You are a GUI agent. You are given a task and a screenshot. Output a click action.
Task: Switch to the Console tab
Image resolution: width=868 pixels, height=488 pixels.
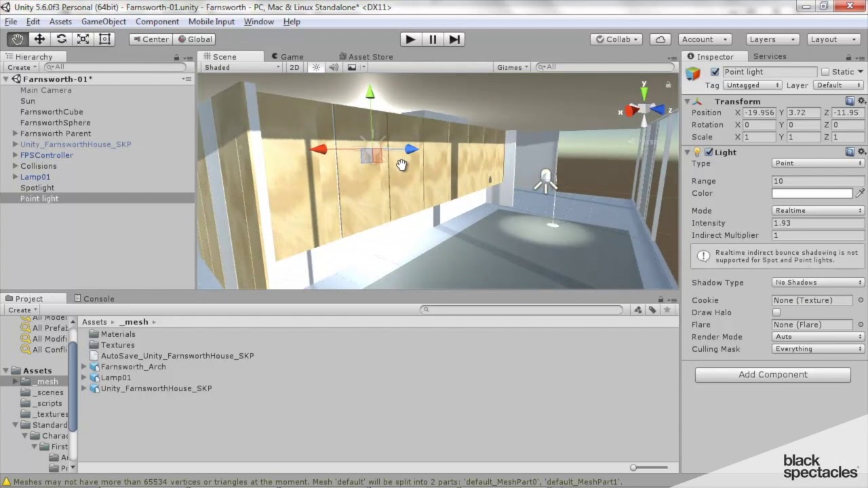tap(94, 299)
